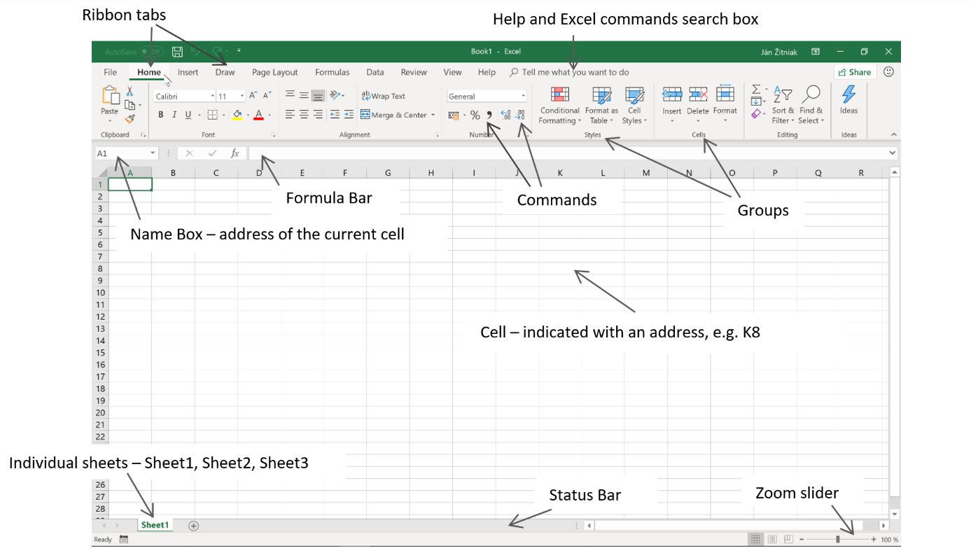Click the Insert cells icon
Image resolution: width=971 pixels, height=560 pixels.
point(672,94)
